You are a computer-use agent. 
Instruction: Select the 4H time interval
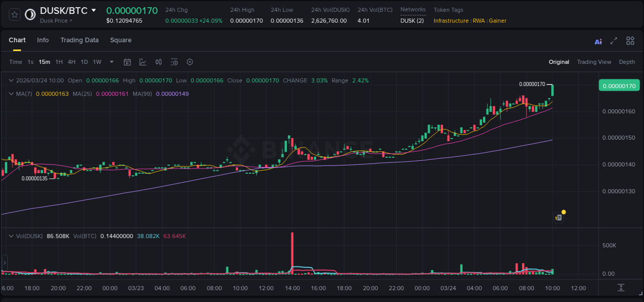click(x=72, y=62)
